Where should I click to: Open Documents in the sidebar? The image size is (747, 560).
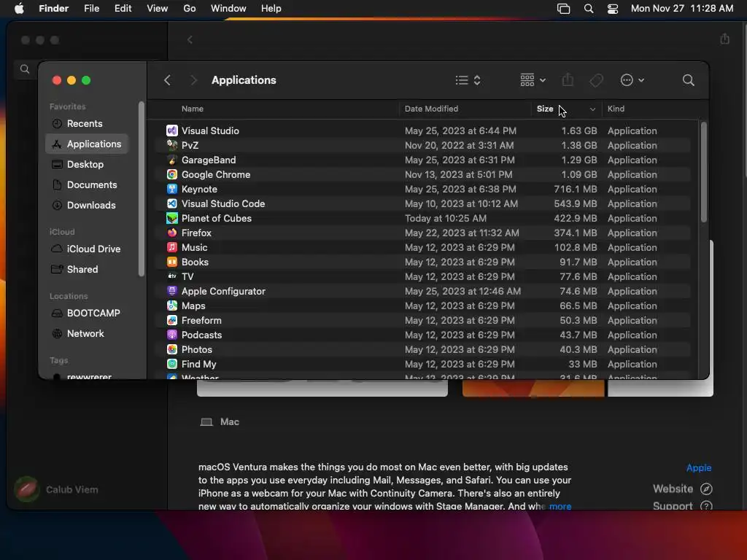click(87, 184)
